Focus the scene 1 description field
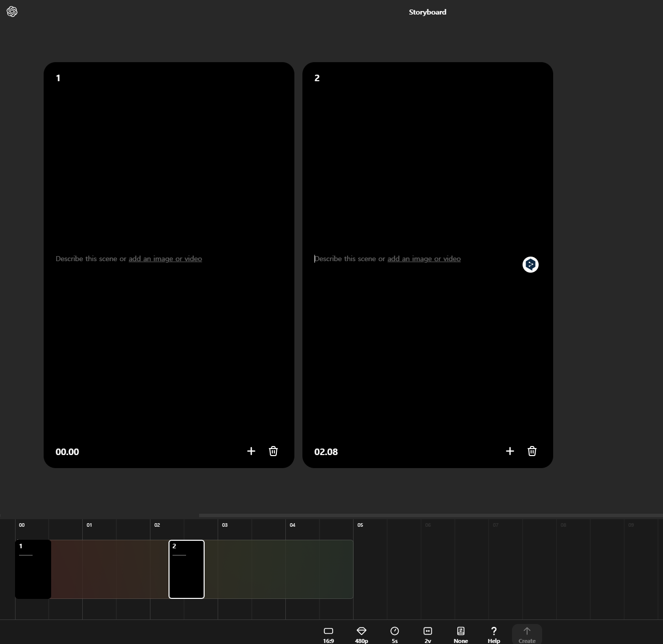Viewport: 663px width, 644px height. point(169,259)
